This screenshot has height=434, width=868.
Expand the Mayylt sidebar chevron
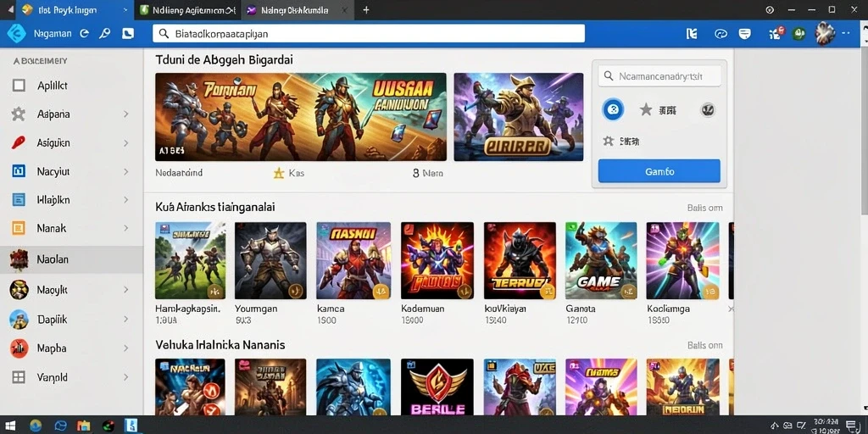click(126, 290)
